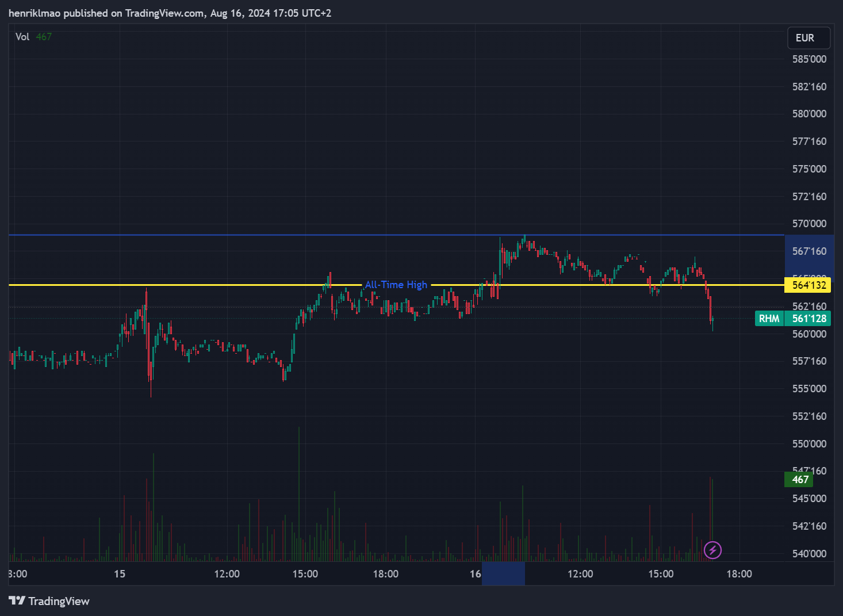Screen dimensions: 843x616
Task: Click the 577'160 price axis label
Action: click(x=809, y=141)
